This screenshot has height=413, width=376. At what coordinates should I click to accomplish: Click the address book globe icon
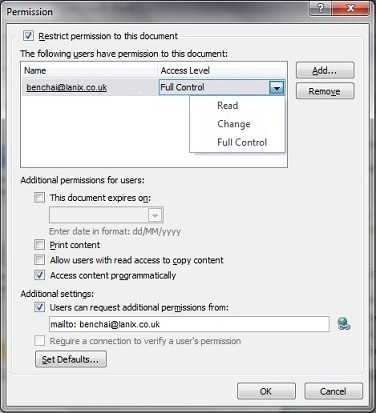[x=344, y=324]
